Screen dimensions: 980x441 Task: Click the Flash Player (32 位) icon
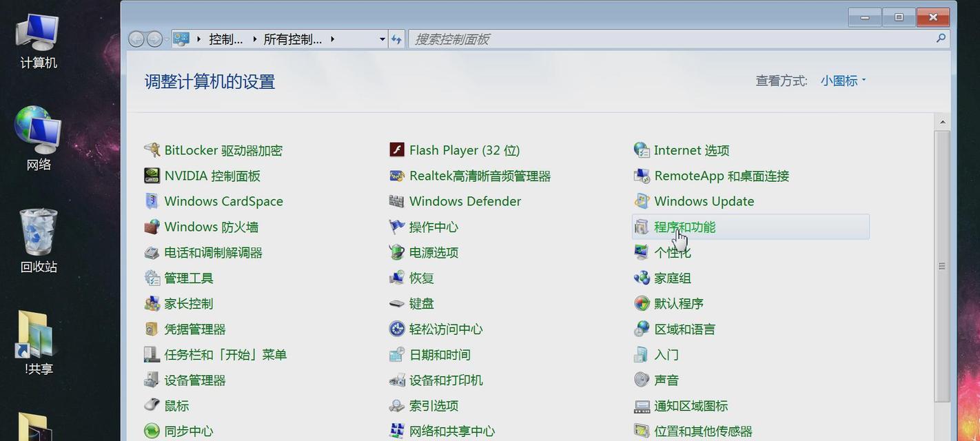pos(396,150)
